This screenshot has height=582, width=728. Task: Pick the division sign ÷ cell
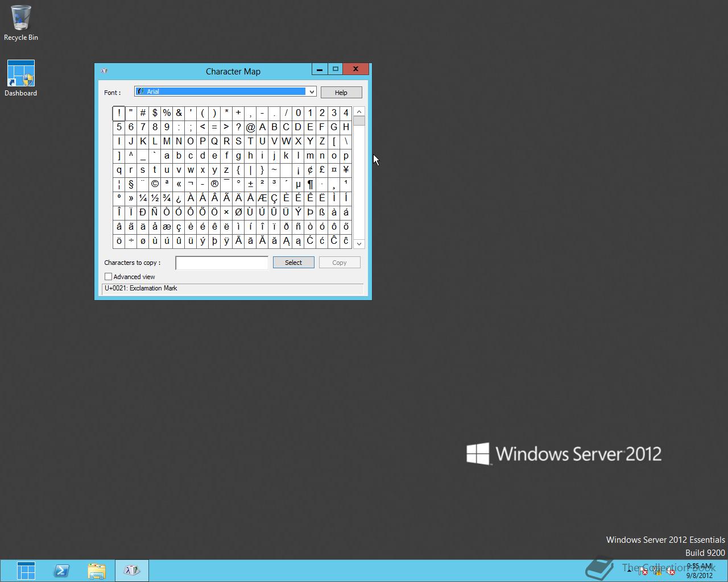pos(131,241)
